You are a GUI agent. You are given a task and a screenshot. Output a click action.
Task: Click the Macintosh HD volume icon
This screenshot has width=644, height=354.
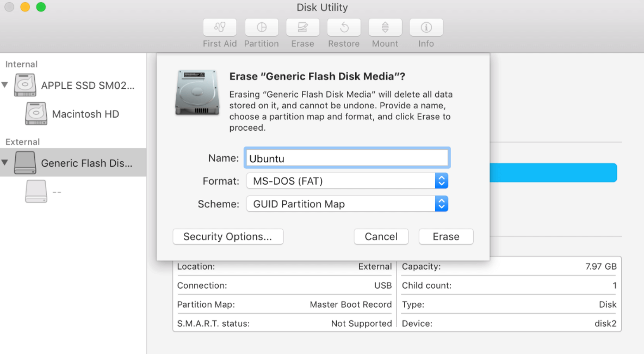pos(36,113)
